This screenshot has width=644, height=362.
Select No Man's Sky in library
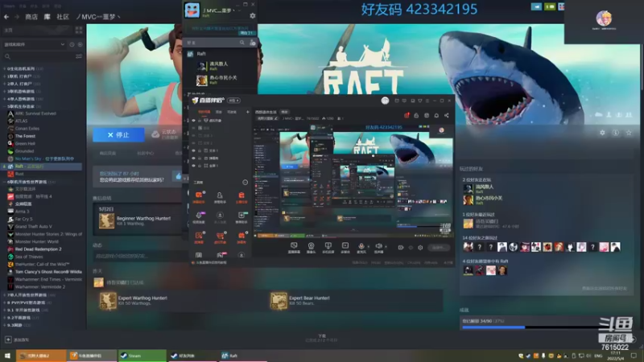[44, 158]
